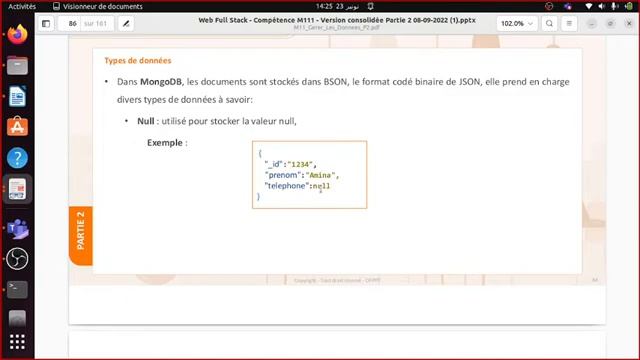Click the search magnifier icon
Screen dimensions: 640x360
click(549, 24)
